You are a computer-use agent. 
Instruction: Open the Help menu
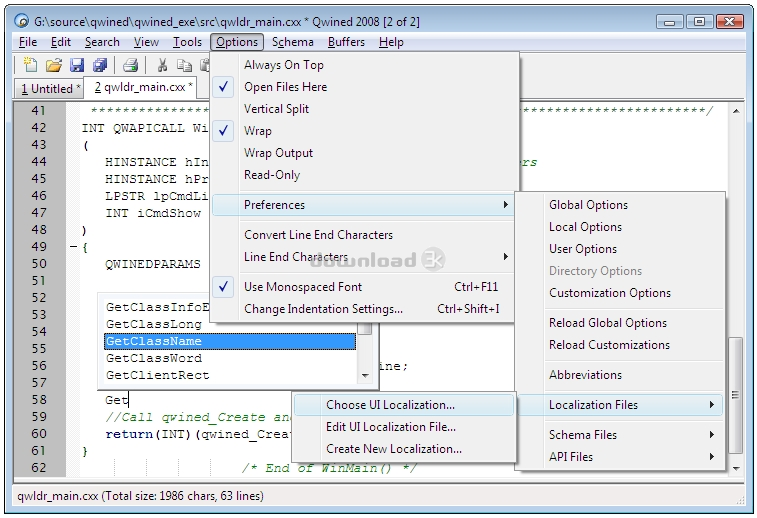pyautogui.click(x=391, y=42)
